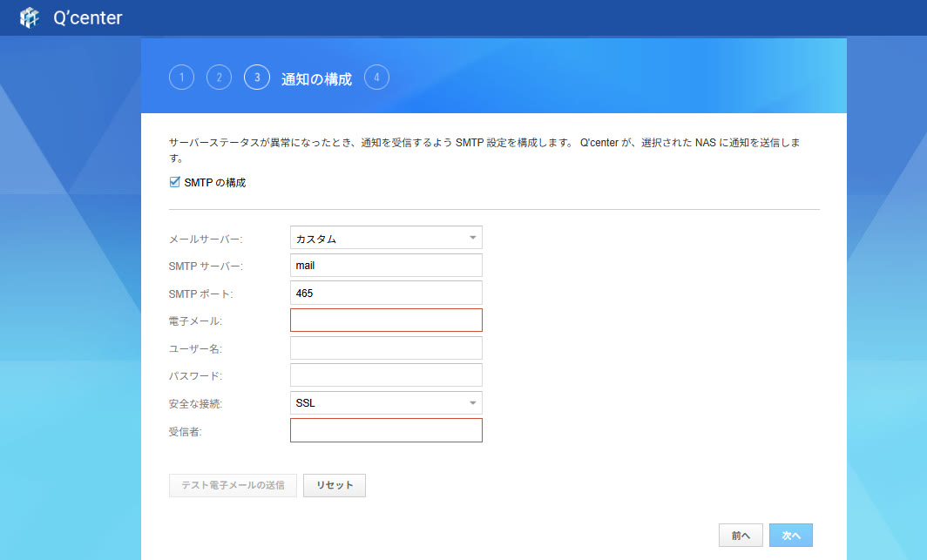927x560 pixels.
Task: Jump to wizard step 4 circle
Action: click(x=376, y=78)
